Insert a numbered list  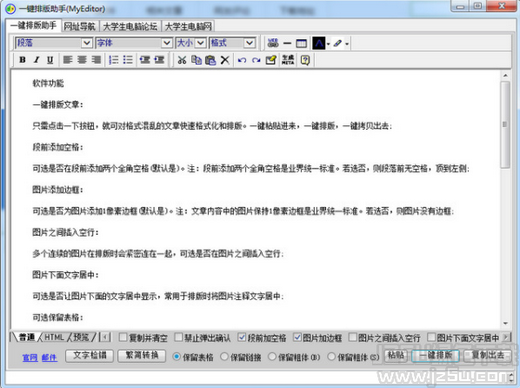(x=114, y=60)
